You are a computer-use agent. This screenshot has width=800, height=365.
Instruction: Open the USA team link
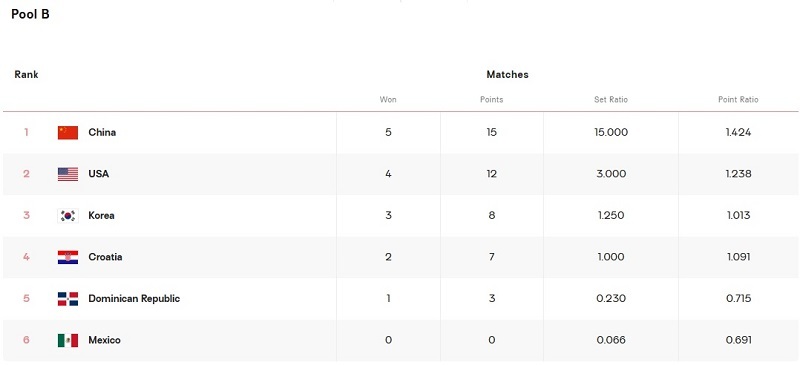[98, 174]
